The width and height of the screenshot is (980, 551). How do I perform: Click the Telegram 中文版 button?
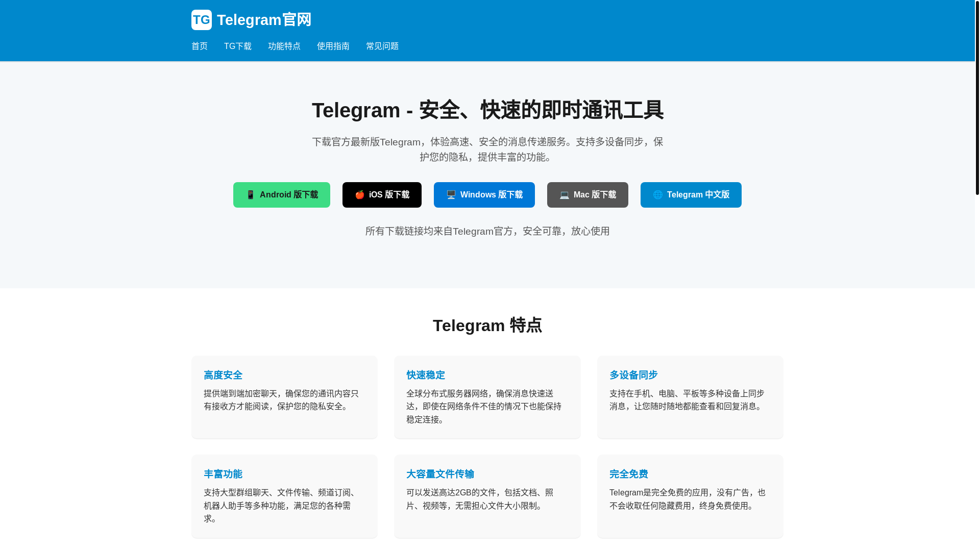691,195
